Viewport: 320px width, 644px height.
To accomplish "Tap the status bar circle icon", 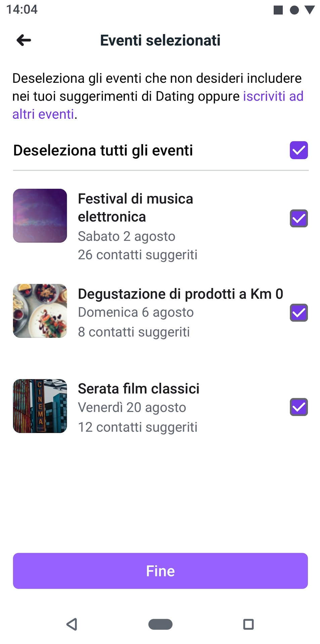I will 294,10.
